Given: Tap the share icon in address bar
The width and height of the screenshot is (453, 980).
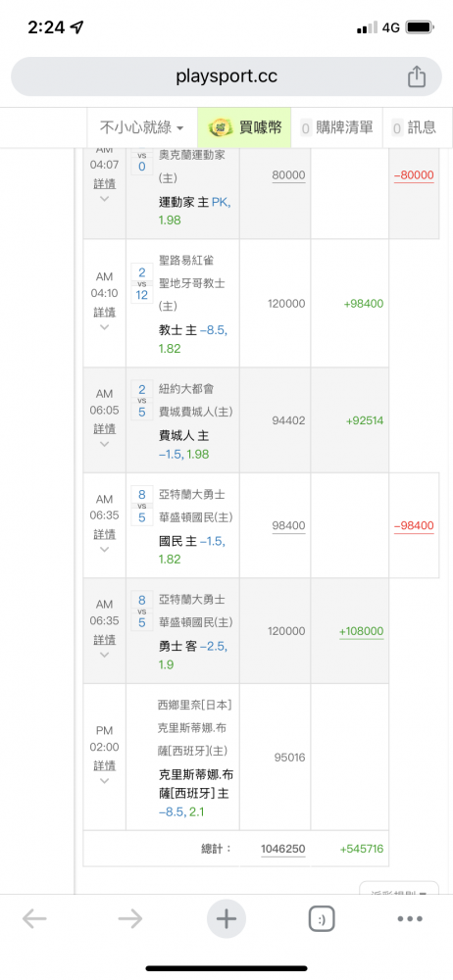Looking at the screenshot, I should [417, 76].
